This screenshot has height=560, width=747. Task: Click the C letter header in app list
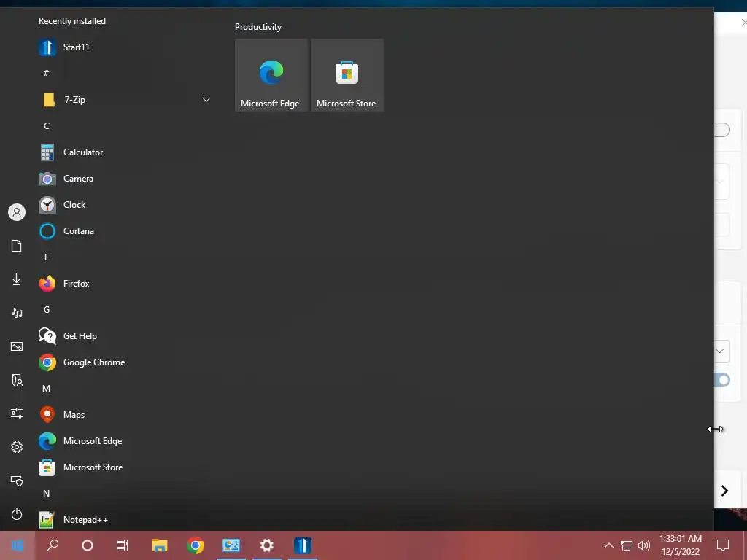click(x=46, y=125)
